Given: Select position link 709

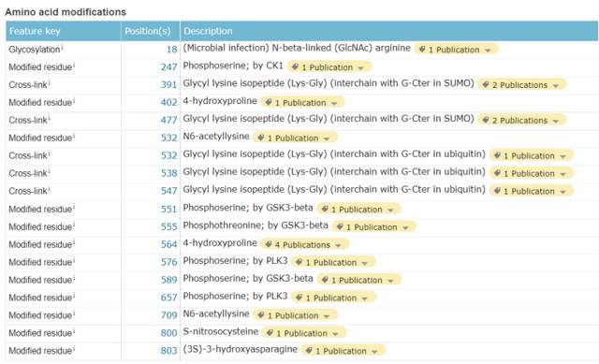Looking at the screenshot, I should tap(168, 315).
